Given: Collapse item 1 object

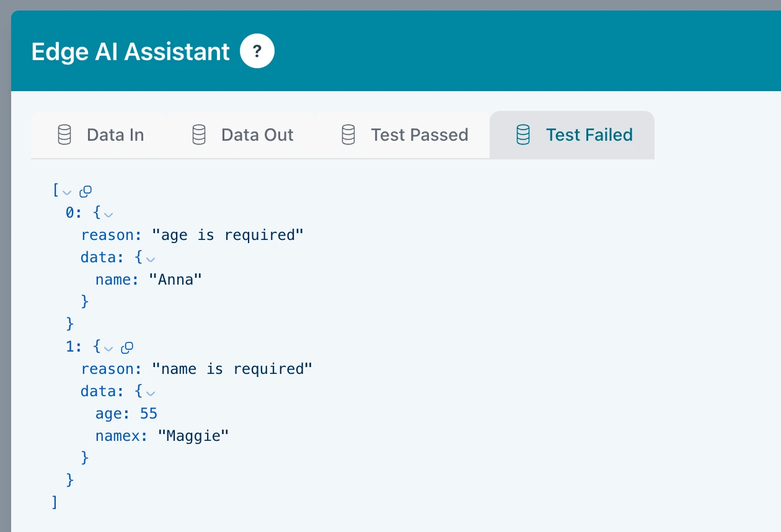Looking at the screenshot, I should point(108,347).
